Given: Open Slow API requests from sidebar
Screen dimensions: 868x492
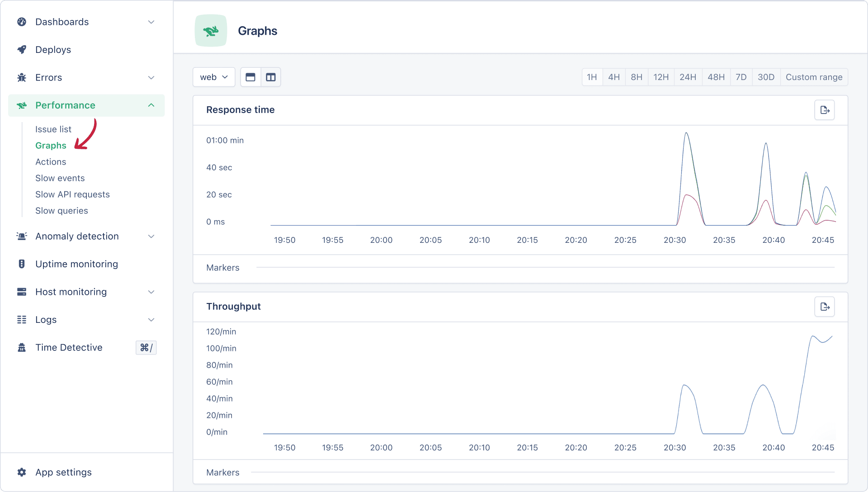Looking at the screenshot, I should 73,194.
